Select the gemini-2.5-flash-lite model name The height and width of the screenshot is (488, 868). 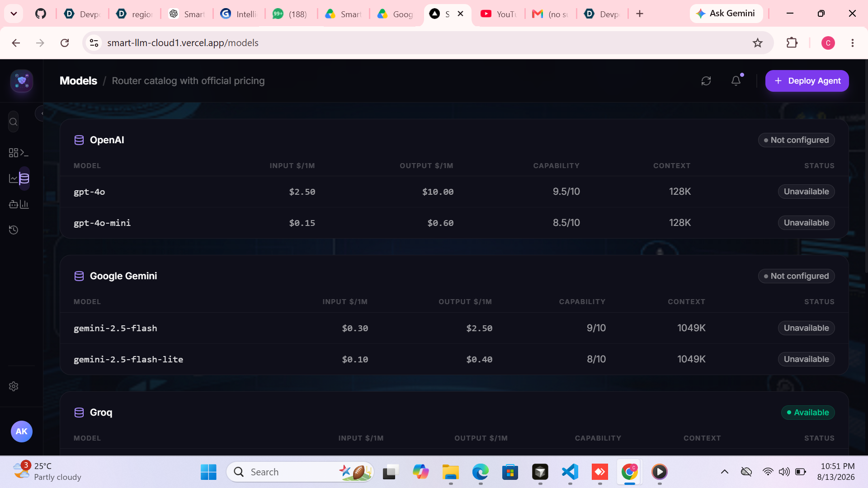(x=128, y=360)
